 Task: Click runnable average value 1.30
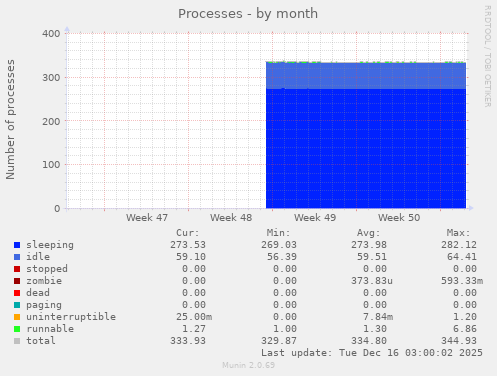click(375, 329)
